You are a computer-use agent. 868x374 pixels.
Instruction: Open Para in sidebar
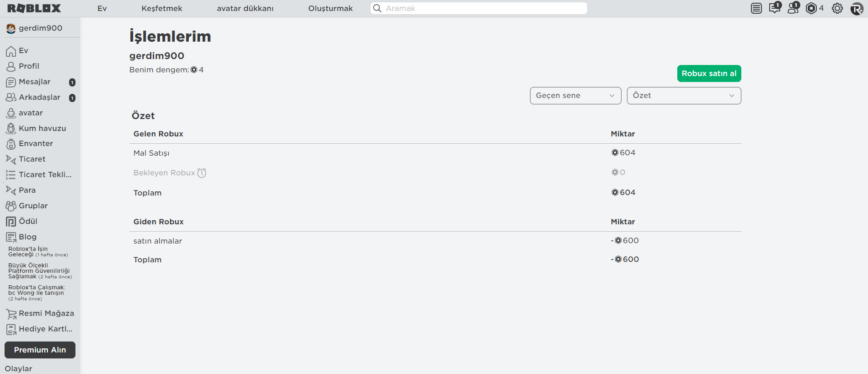[x=21, y=190]
